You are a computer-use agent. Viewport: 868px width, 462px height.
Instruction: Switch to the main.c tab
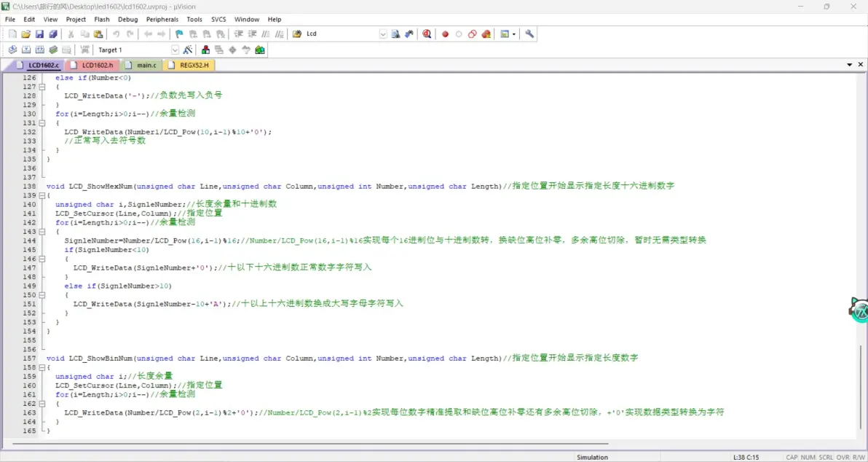pos(146,65)
